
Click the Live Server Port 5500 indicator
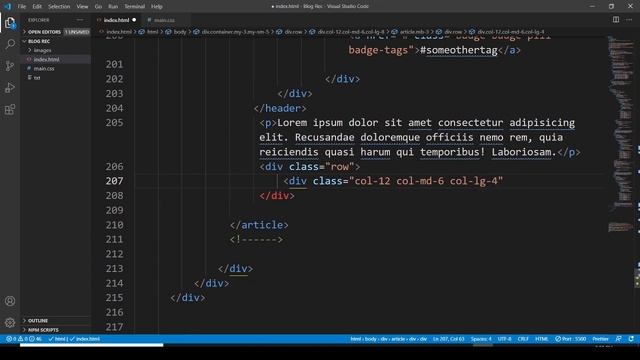coord(571,339)
